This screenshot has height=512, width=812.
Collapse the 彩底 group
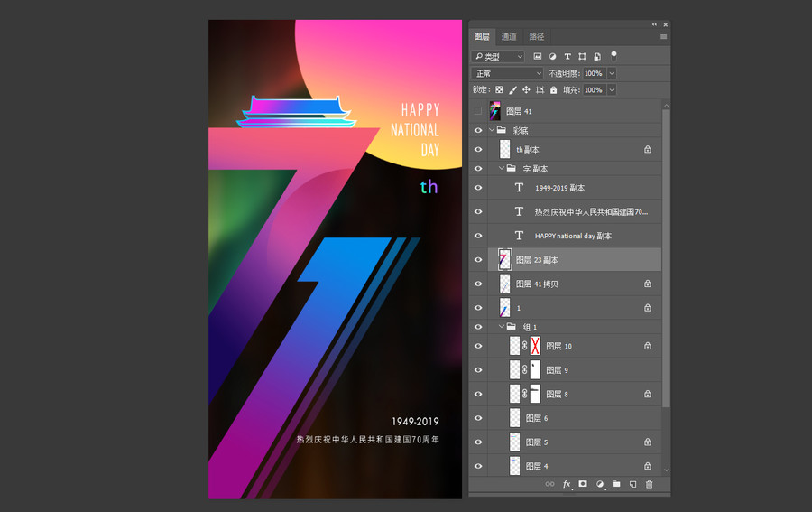click(x=492, y=130)
